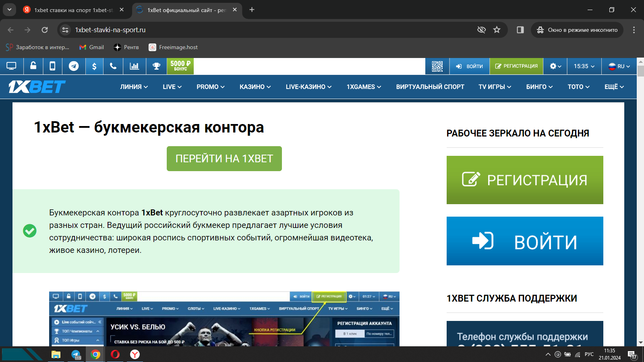The width and height of the screenshot is (644, 362).
Task: Bookmark this page with the star
Action: click(497, 30)
